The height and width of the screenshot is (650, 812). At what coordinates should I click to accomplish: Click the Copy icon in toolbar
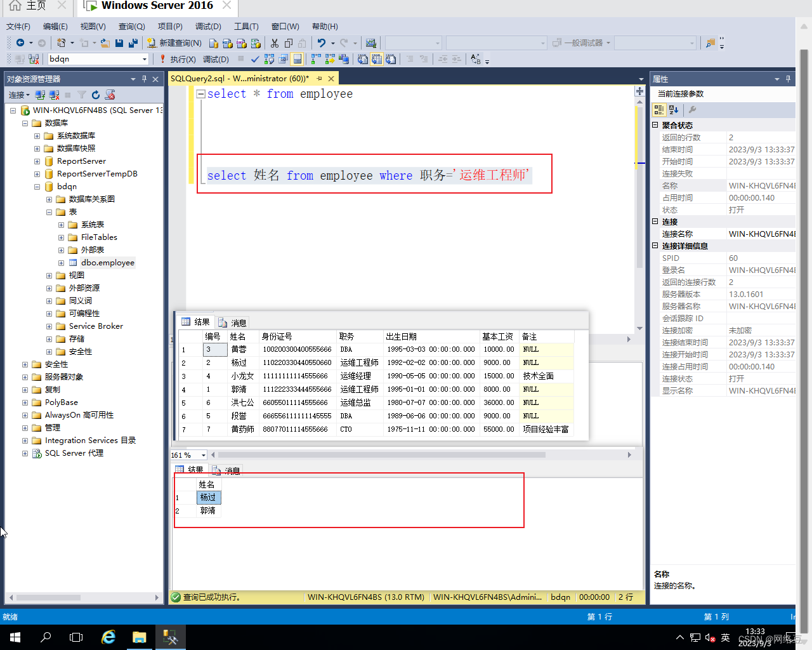(288, 43)
